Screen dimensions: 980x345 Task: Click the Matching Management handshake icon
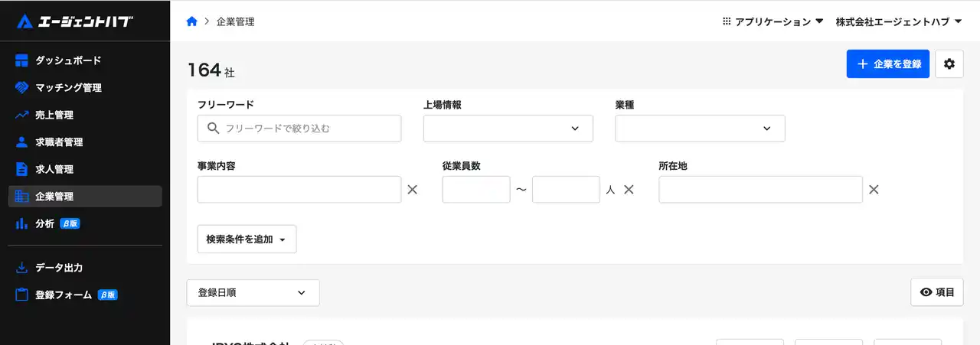coord(21,88)
